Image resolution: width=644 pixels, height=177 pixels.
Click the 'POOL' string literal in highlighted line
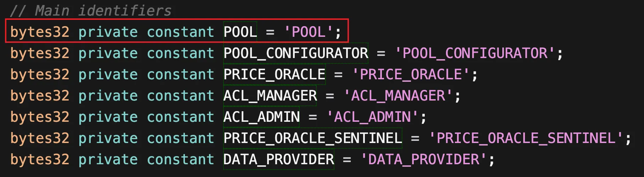309,32
